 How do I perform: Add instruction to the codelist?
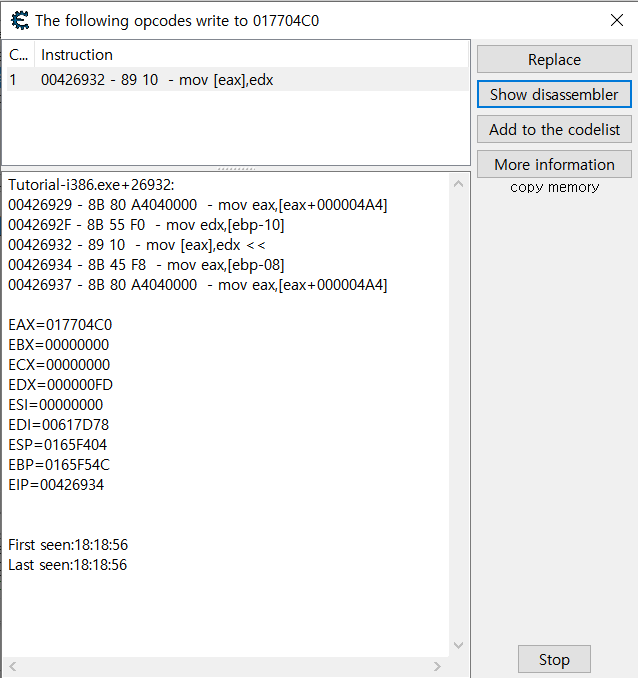coord(554,129)
